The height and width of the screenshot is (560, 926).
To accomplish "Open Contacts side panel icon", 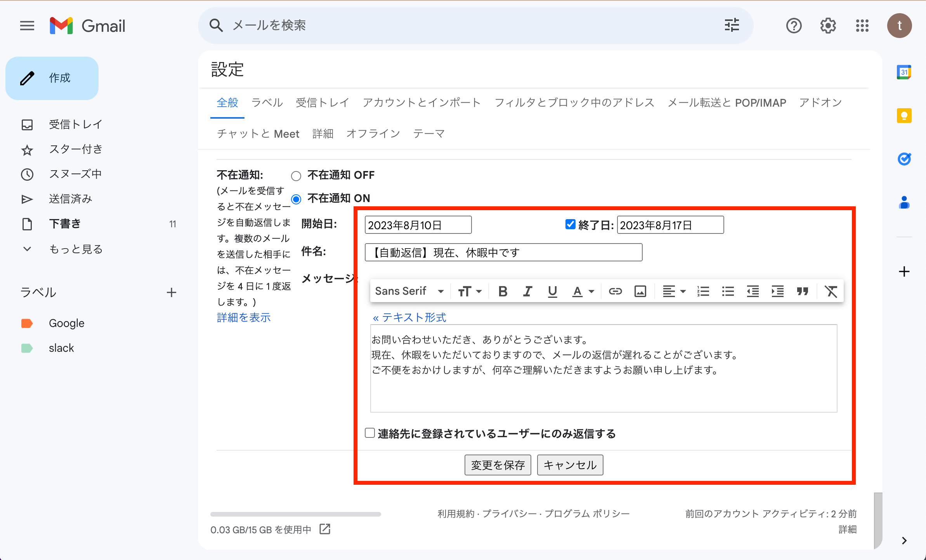I will click(x=904, y=202).
